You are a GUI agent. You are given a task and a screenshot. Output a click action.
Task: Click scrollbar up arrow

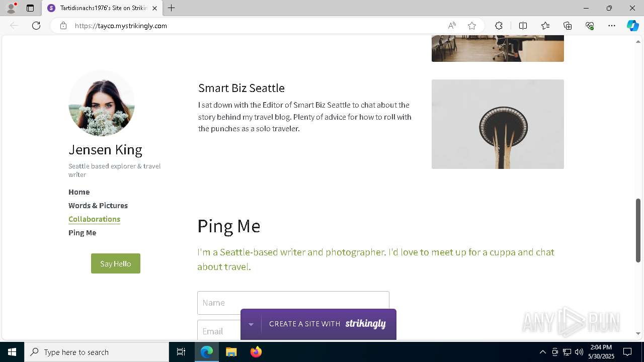coord(638,42)
